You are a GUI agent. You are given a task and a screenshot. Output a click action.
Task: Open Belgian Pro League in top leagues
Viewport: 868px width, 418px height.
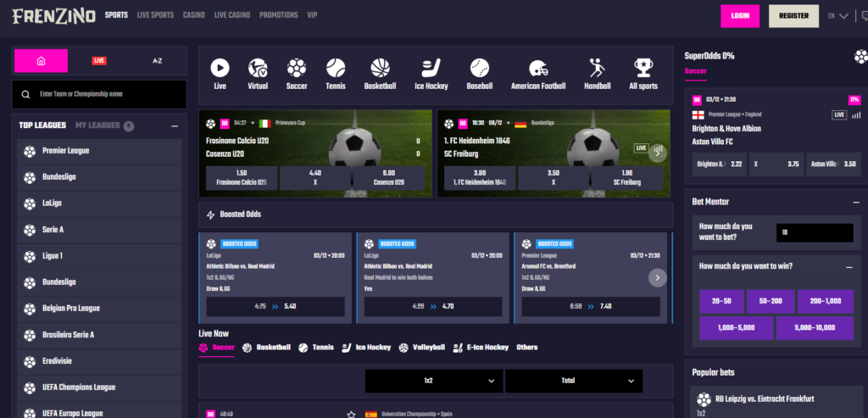pyautogui.click(x=99, y=309)
